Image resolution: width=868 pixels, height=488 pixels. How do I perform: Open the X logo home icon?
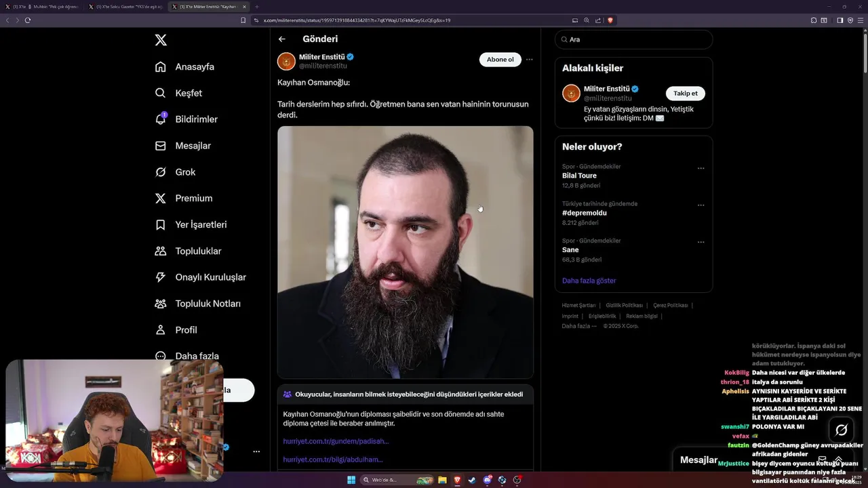point(161,40)
